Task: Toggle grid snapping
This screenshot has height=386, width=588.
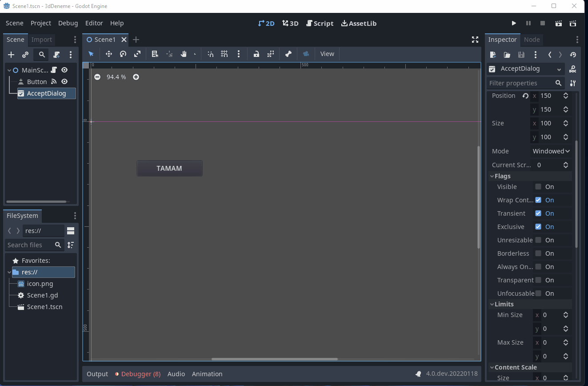Action: tap(224, 54)
